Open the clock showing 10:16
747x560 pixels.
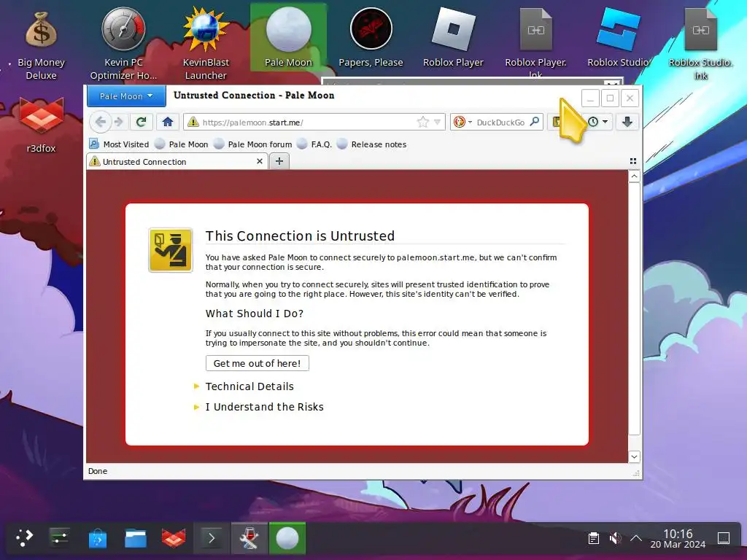(678, 538)
